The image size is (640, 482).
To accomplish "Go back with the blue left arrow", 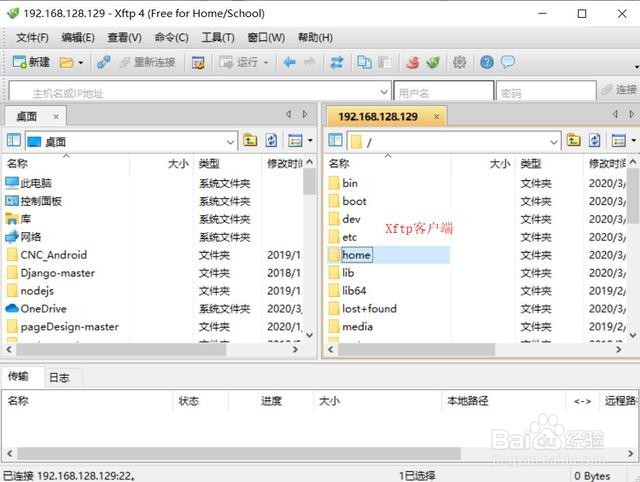I will click(x=289, y=62).
